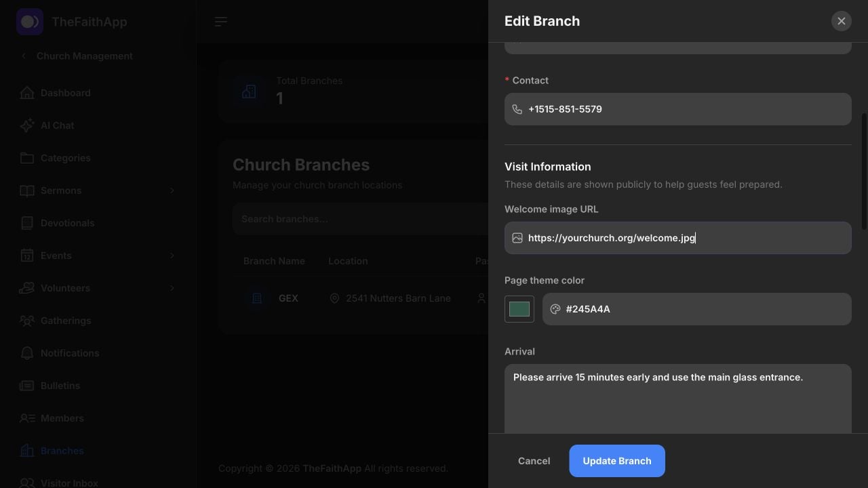Click the Dashboard home icon
This screenshot has height=488, width=868.
(27, 93)
